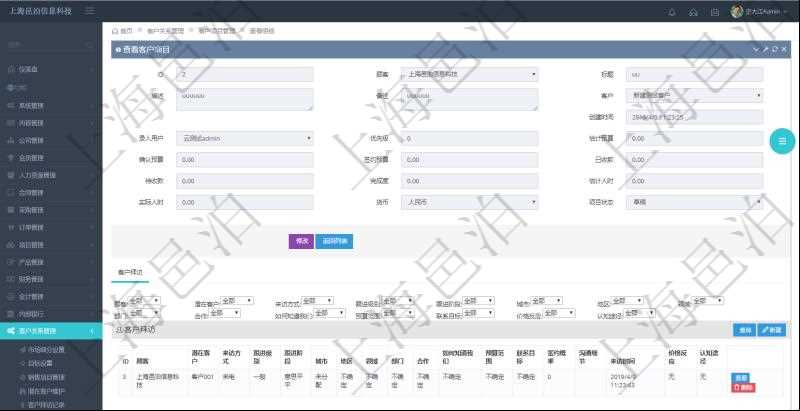The height and width of the screenshot is (411, 800).
Task: Switch to the 客户拜访 tab
Action: (x=130, y=272)
